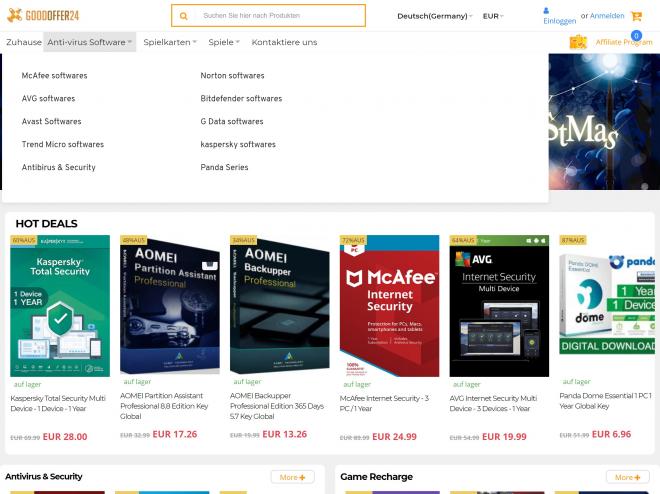660x494 pixels.
Task: Click McAfee Internet Security - 3 PC title
Action: pos(384,404)
